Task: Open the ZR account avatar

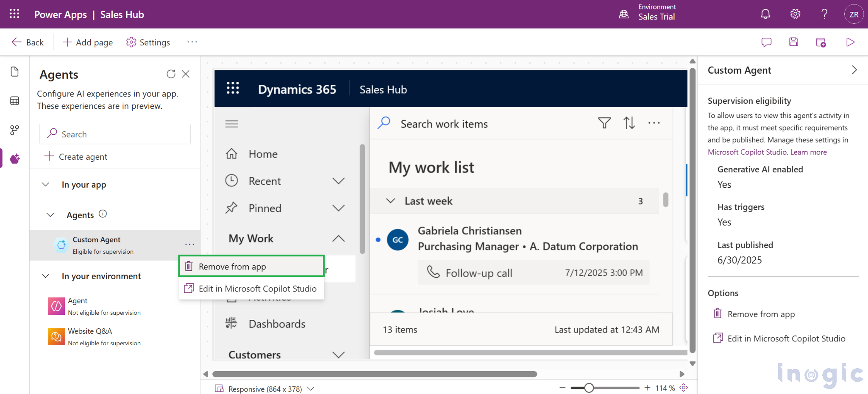Action: [x=854, y=14]
